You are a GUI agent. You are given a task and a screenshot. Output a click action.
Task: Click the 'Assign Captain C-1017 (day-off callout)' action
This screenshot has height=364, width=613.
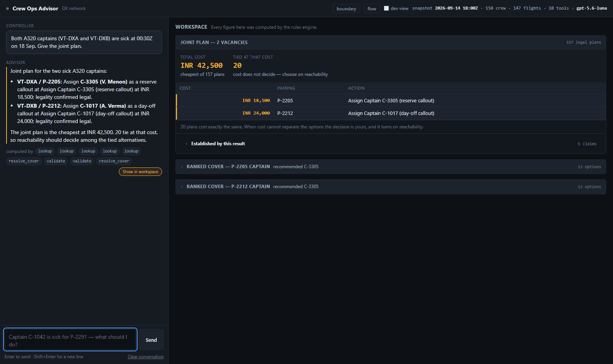click(391, 113)
